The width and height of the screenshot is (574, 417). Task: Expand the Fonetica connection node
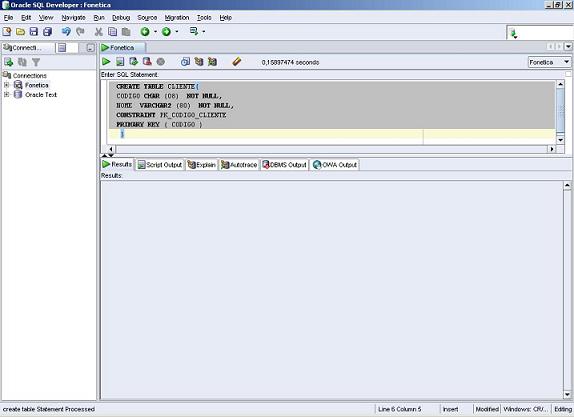tap(7, 85)
